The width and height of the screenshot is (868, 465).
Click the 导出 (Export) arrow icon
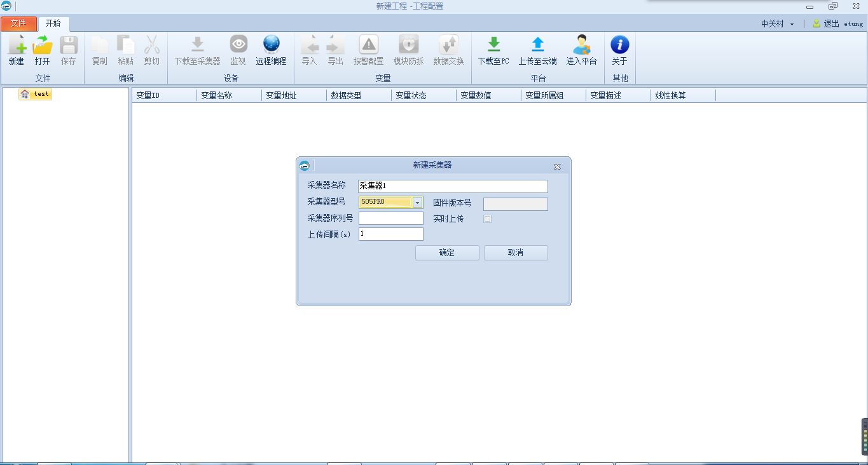click(x=336, y=44)
